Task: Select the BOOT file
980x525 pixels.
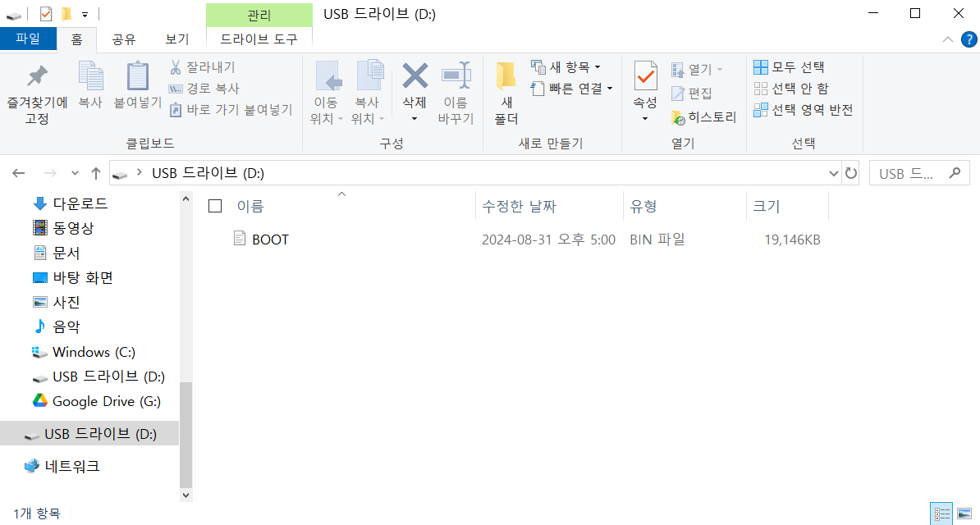Action: coord(268,239)
